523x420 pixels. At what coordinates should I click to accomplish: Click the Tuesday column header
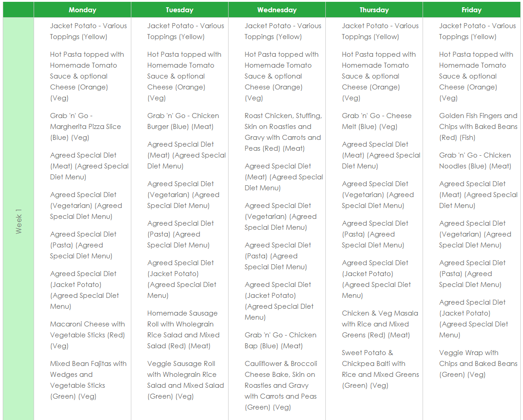(179, 10)
